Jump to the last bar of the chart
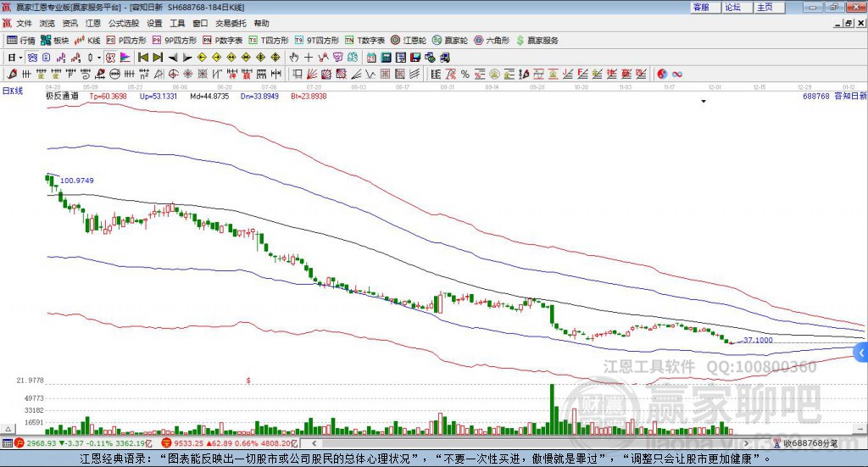This screenshot has height=467, width=868. 158,58
